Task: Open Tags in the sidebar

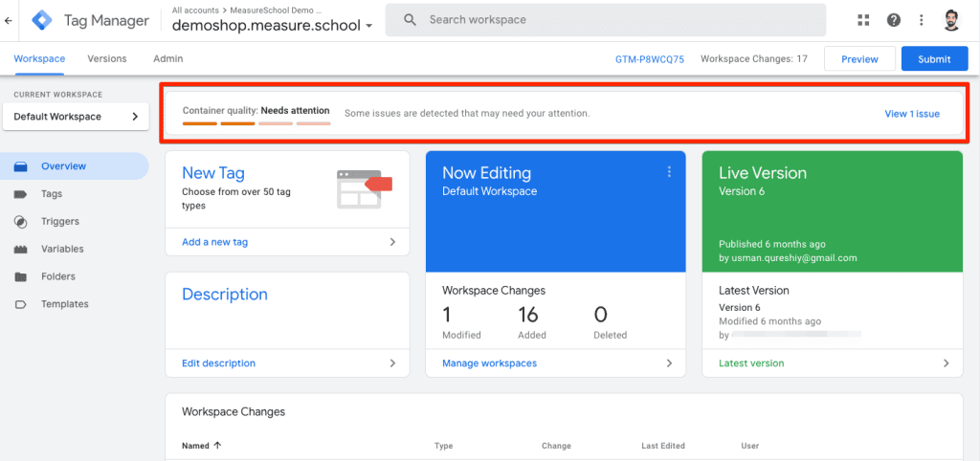Action: (52, 194)
